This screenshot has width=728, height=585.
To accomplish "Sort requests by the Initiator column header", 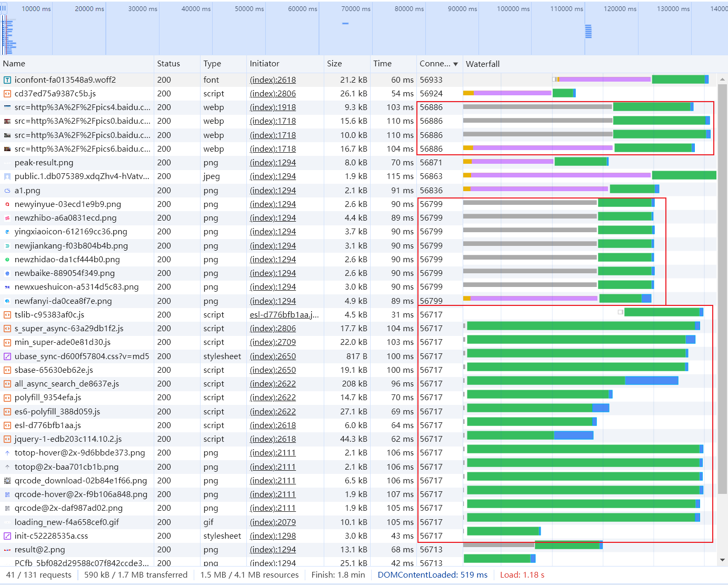I will [285, 64].
